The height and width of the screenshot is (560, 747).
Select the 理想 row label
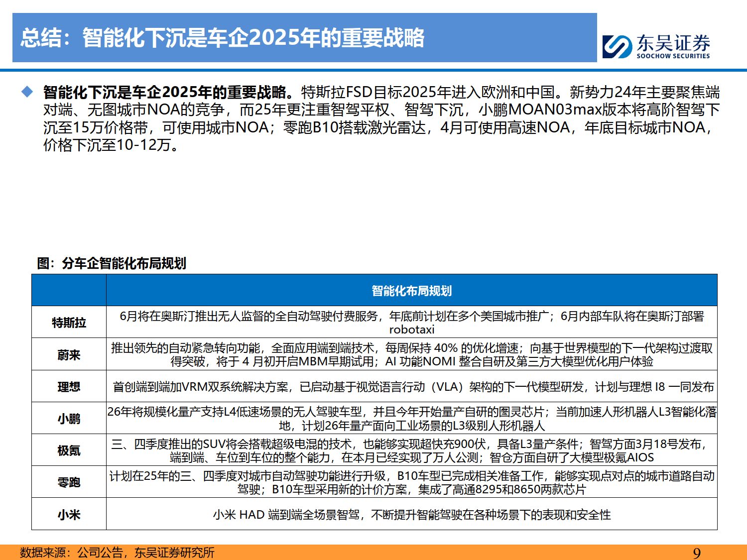pos(69,387)
